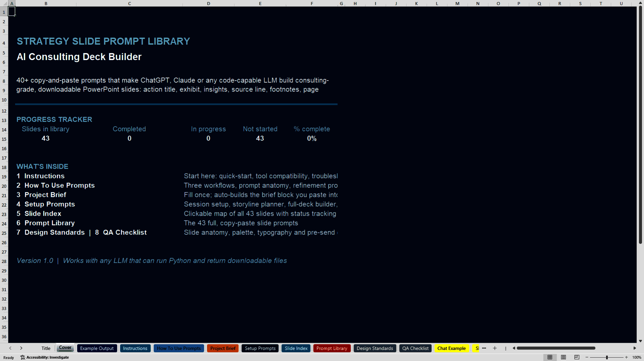This screenshot has height=361, width=644.
Task: Click the '1 Instructions' cell link
Action: pos(41,176)
